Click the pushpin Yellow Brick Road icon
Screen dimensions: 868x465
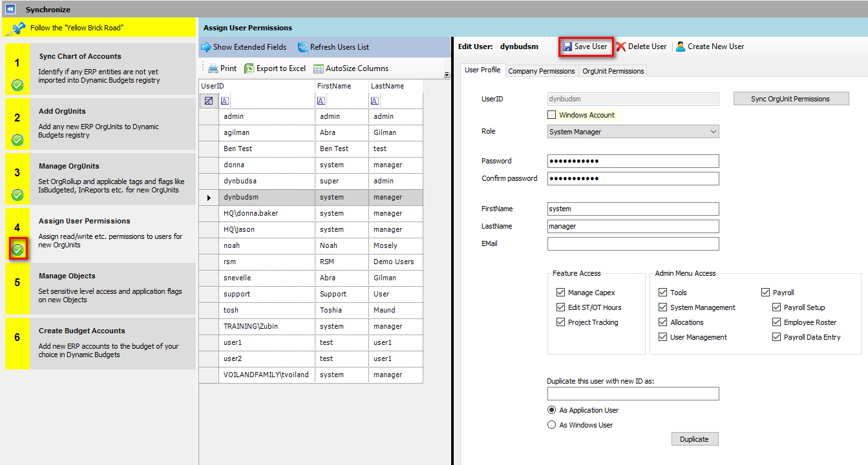click(15, 28)
